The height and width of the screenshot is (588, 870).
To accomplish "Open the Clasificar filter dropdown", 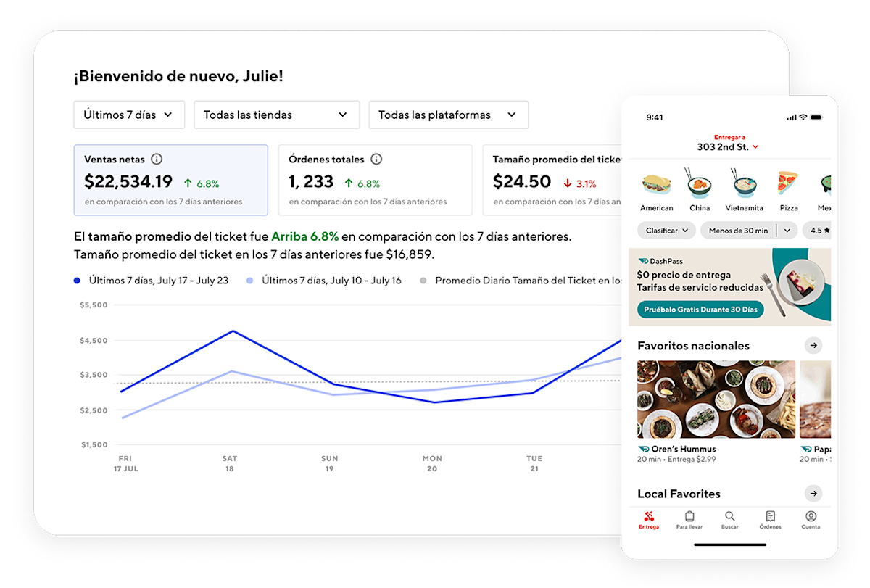I will [666, 231].
